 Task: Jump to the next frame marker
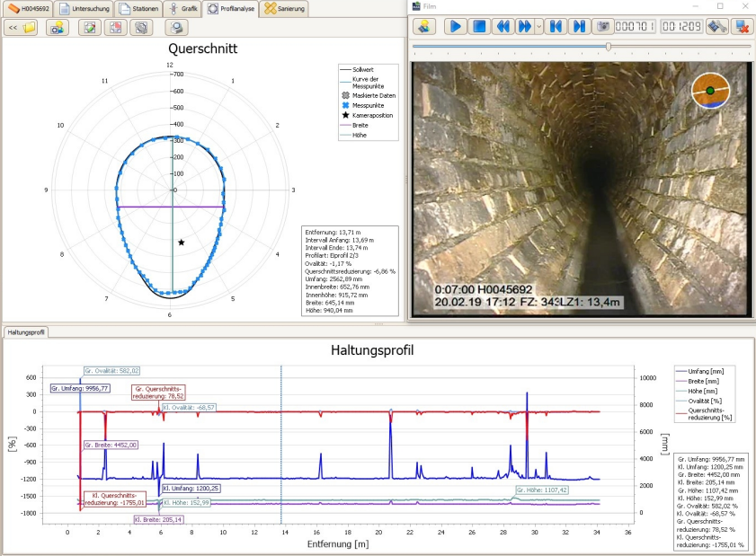pos(580,26)
